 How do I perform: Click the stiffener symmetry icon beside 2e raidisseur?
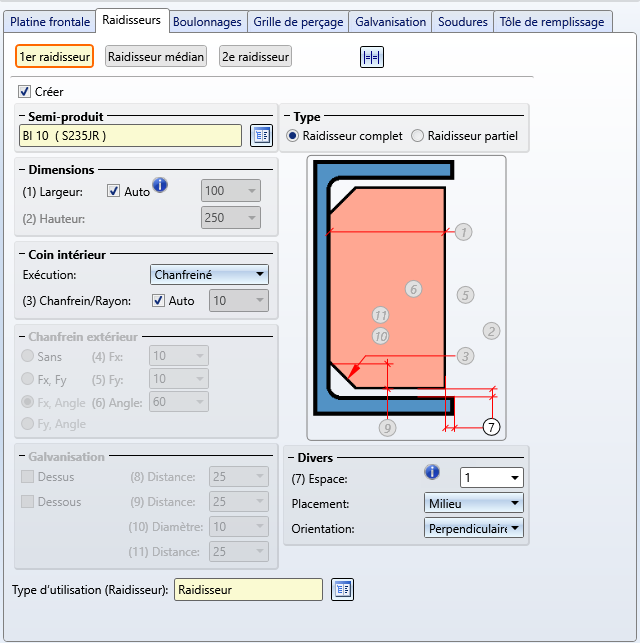click(x=372, y=57)
